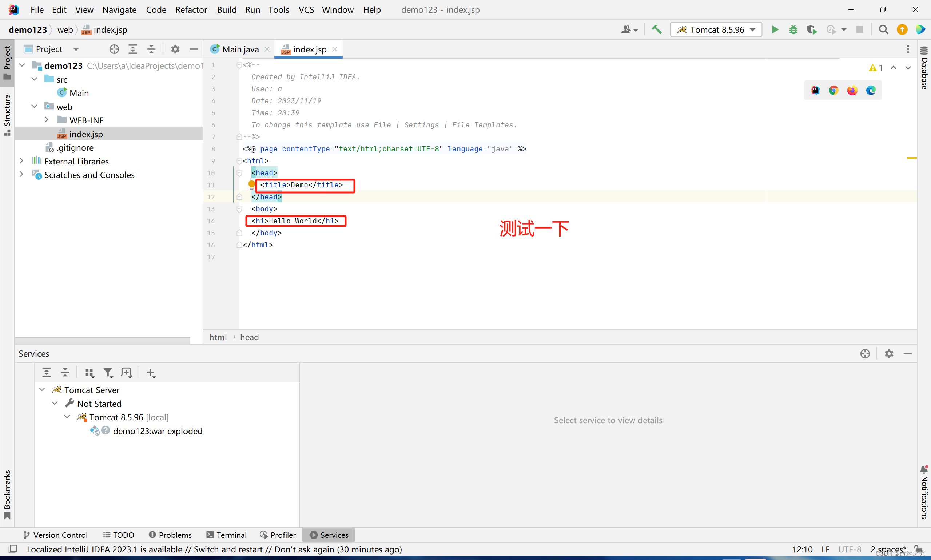Collapse all services in Services toolbar

point(65,373)
